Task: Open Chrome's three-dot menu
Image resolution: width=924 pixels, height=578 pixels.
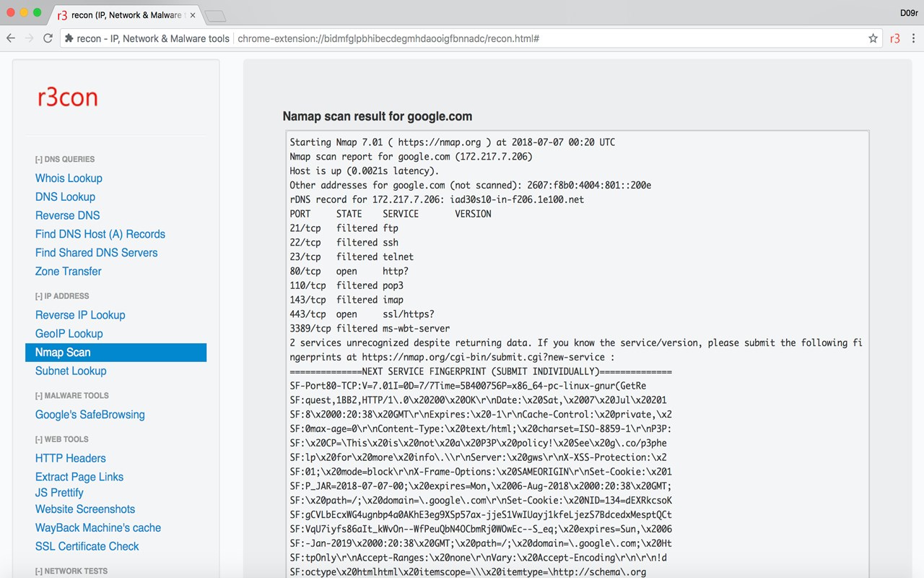Action: pos(914,38)
